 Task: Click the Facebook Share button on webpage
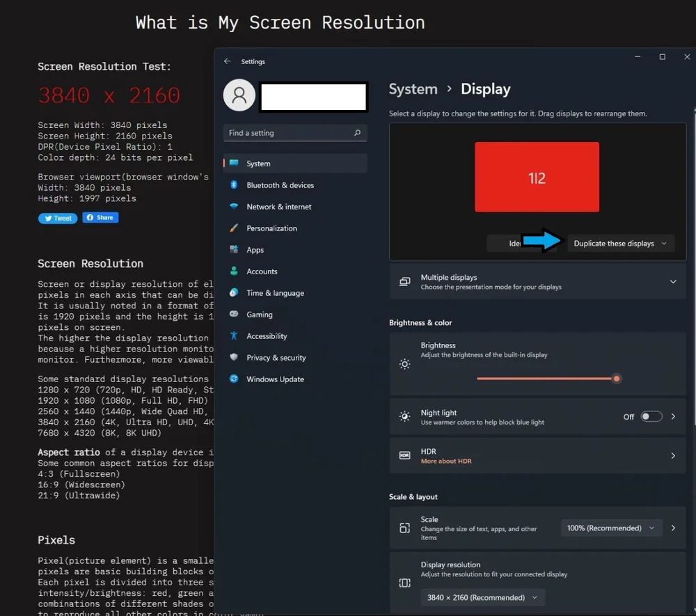point(100,217)
